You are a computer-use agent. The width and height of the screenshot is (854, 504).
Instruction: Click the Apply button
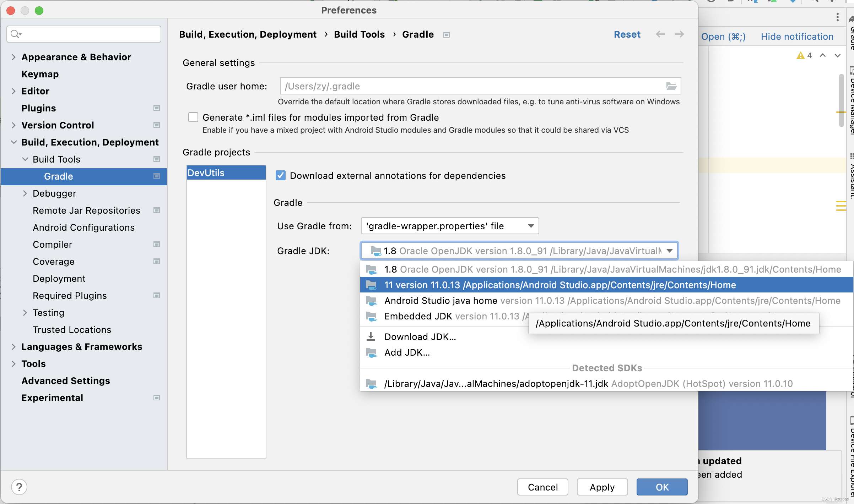click(602, 487)
